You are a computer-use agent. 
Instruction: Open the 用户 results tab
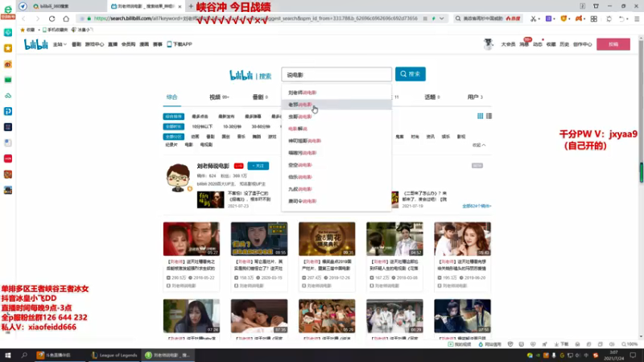pos(475,97)
